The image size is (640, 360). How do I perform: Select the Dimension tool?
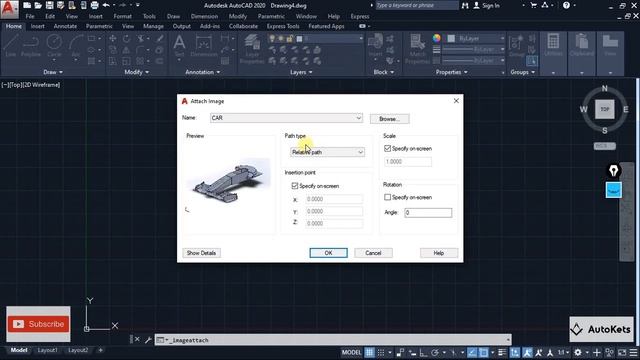point(203,45)
